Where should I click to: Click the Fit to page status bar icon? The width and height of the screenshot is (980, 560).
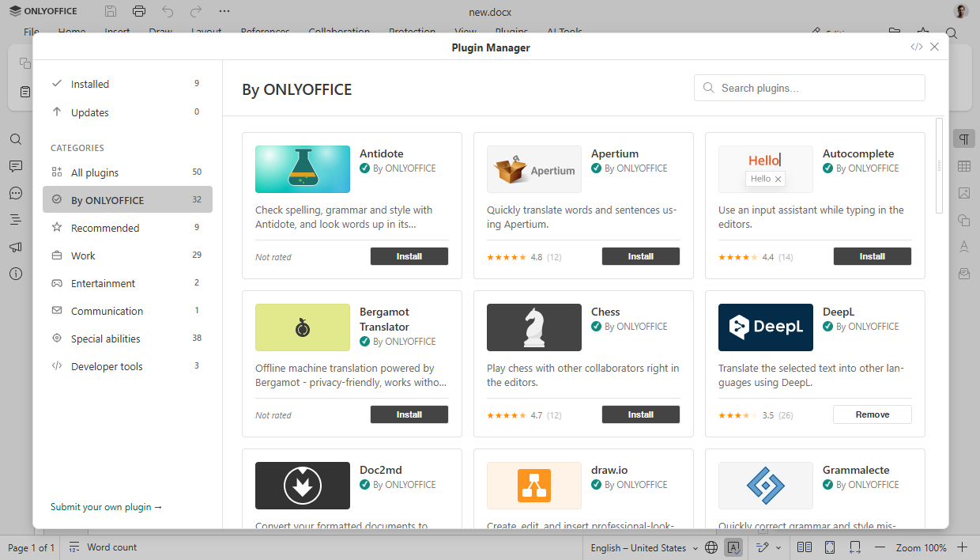[830, 547]
